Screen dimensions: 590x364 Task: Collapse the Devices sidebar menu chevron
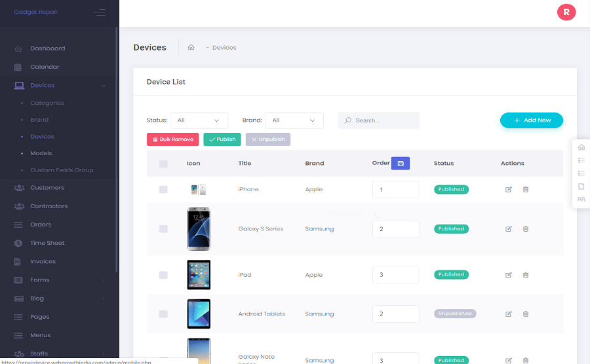coord(104,86)
